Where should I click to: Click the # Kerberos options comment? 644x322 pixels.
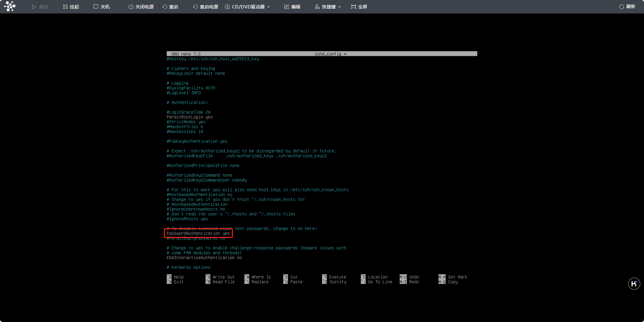click(x=189, y=267)
